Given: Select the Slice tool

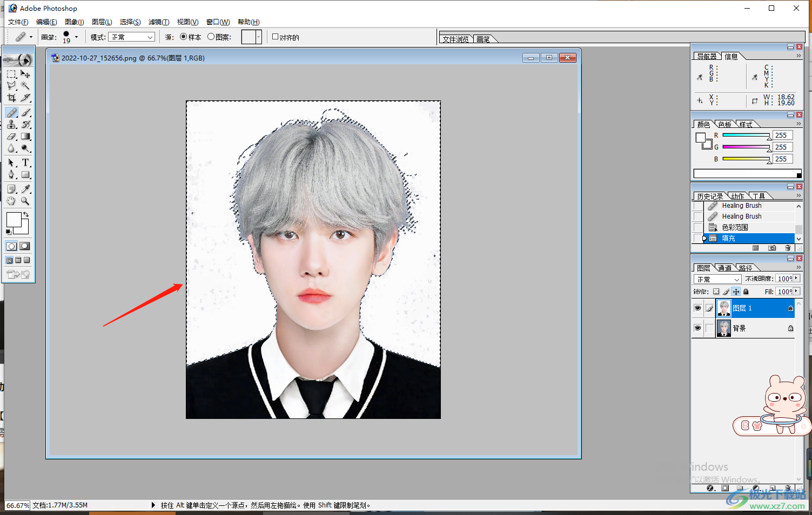Looking at the screenshot, I should (25, 98).
